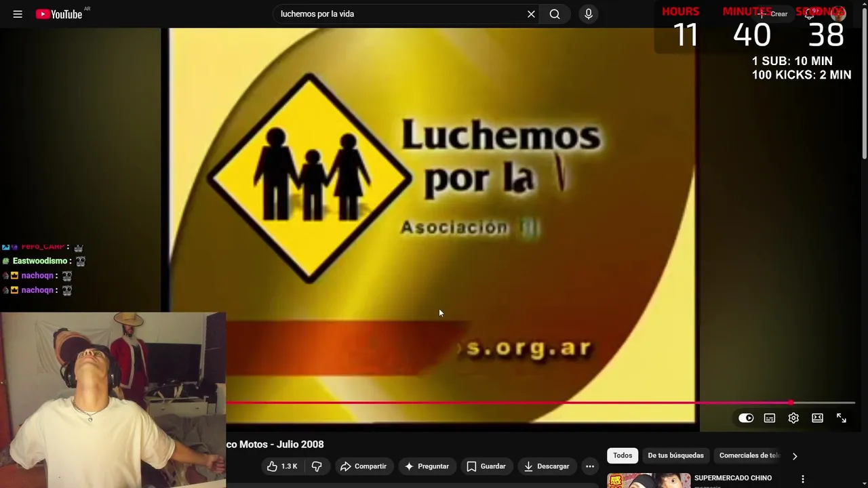Switch the player to theater mode
This screenshot has height=488, width=868.
[817, 418]
